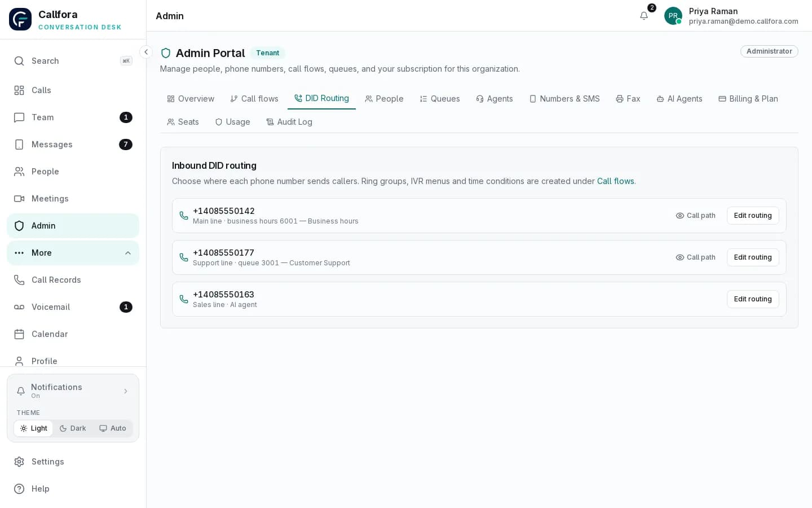Click the Search field in sidebar

(73, 61)
